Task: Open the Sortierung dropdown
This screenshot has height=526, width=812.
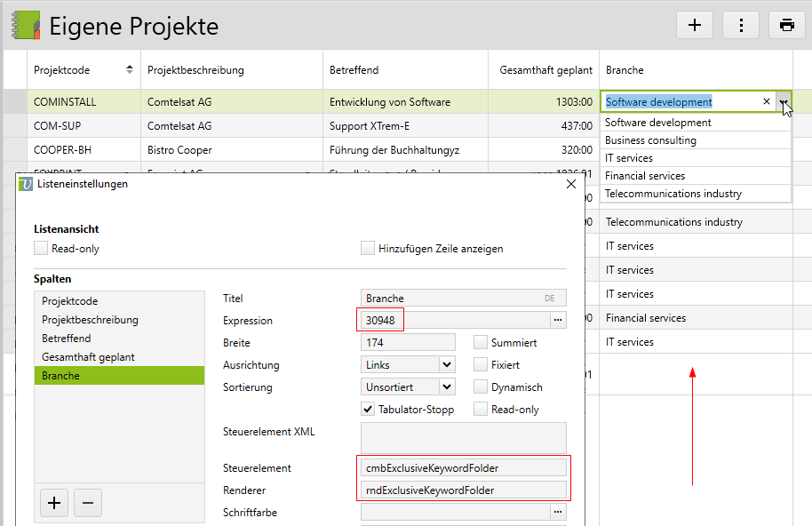Action: click(446, 387)
